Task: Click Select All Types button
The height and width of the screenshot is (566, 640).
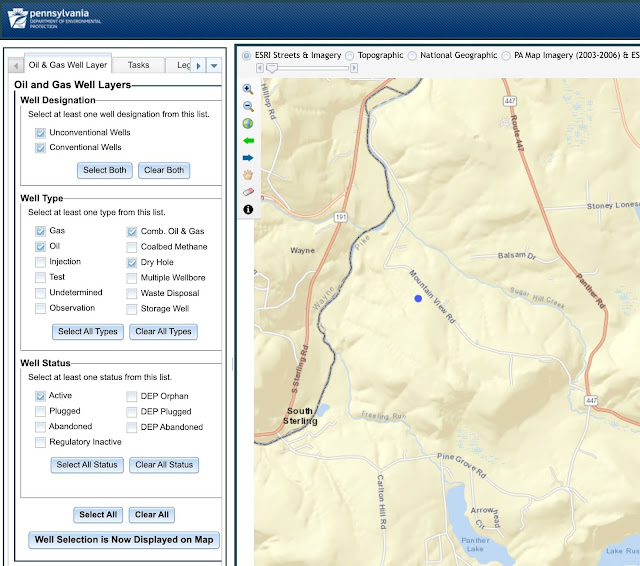Action: (88, 332)
